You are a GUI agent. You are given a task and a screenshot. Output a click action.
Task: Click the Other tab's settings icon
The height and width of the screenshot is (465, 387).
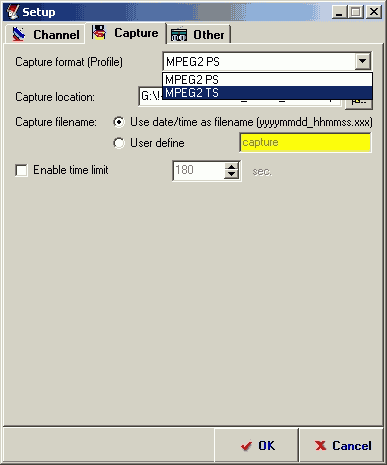click(x=179, y=35)
